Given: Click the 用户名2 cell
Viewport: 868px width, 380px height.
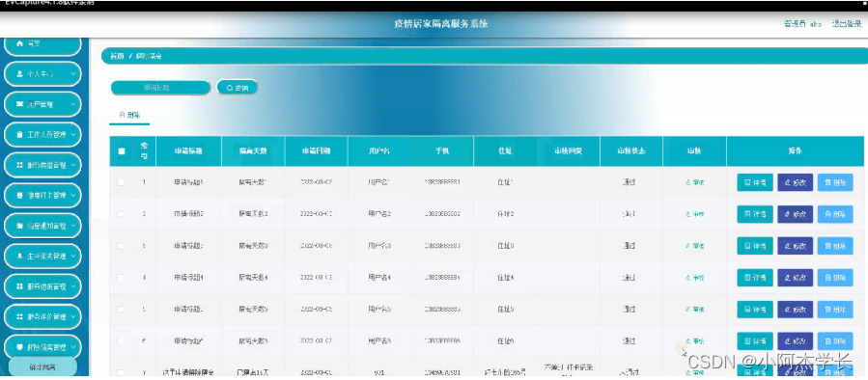Looking at the screenshot, I should (379, 214).
